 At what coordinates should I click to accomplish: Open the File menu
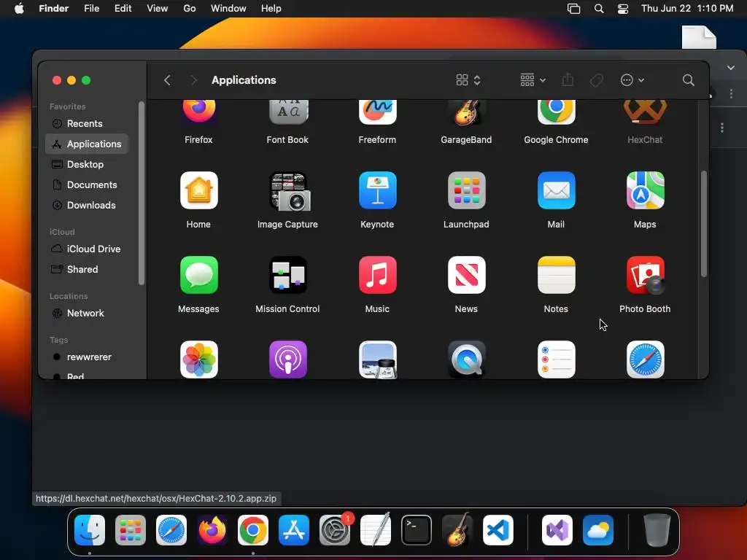(91, 9)
